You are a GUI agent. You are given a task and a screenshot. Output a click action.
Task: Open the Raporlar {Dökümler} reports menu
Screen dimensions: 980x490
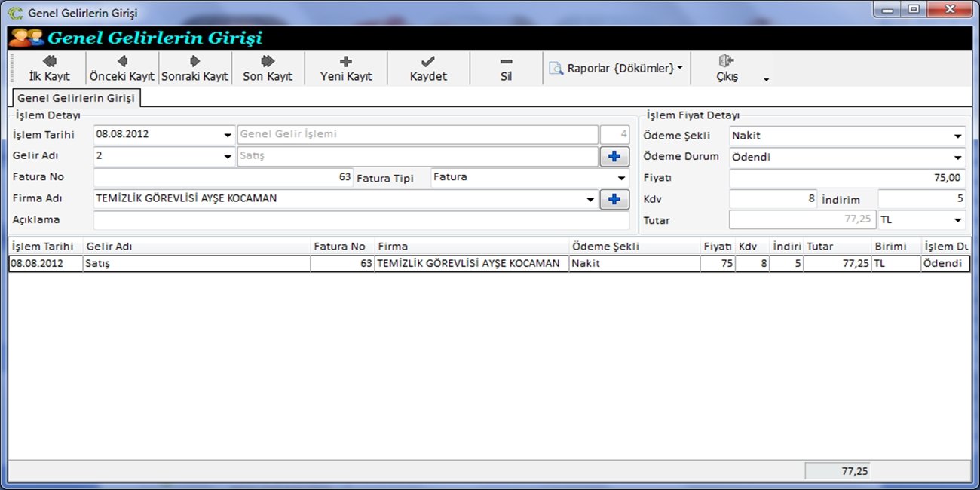[x=616, y=69]
